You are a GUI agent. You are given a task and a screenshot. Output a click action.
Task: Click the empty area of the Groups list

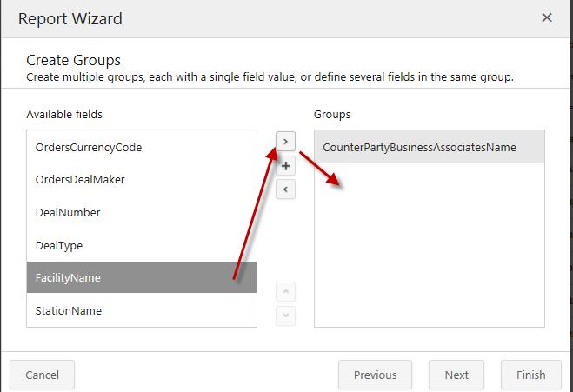pos(429,252)
